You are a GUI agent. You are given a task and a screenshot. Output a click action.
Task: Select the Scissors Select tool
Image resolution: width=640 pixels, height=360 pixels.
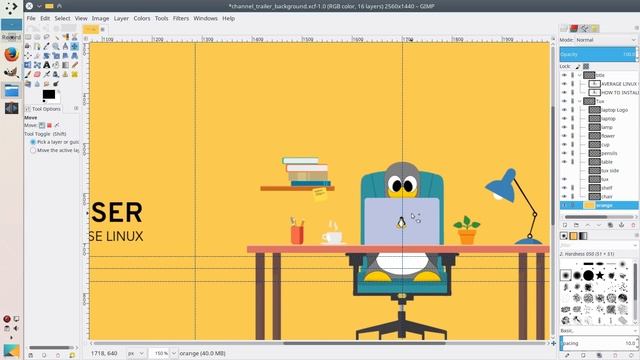tap(75, 37)
